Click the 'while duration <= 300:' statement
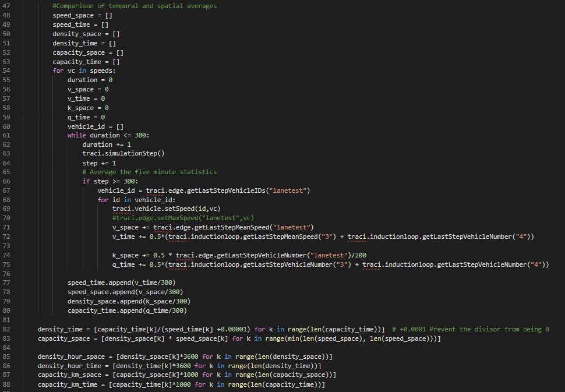Screen dimensions: 565x392 pos(108,136)
